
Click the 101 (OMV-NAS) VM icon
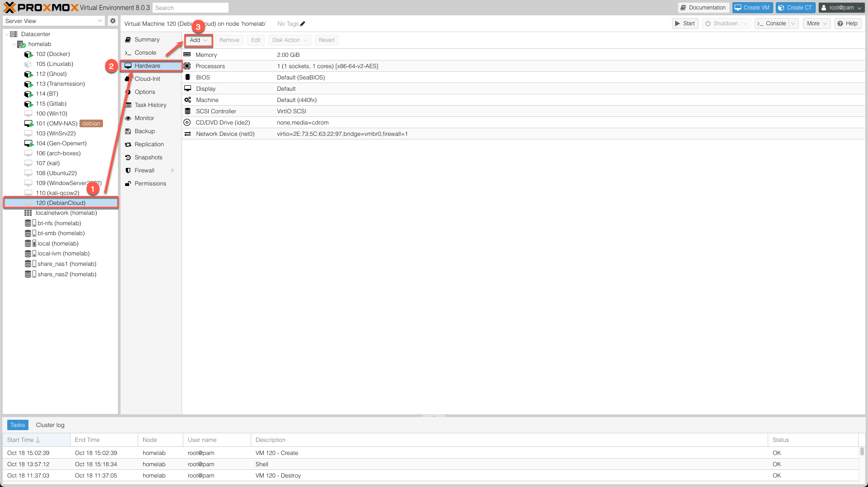coord(28,123)
